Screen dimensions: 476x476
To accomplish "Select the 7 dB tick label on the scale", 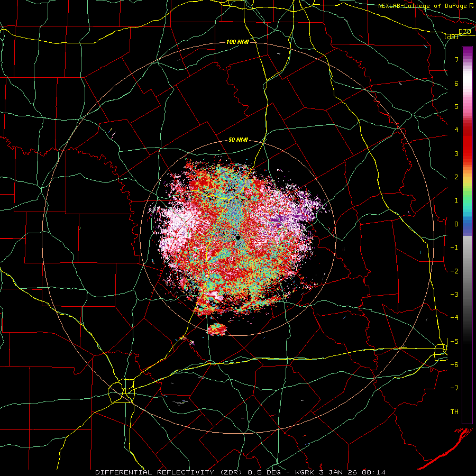I will click(456, 59).
